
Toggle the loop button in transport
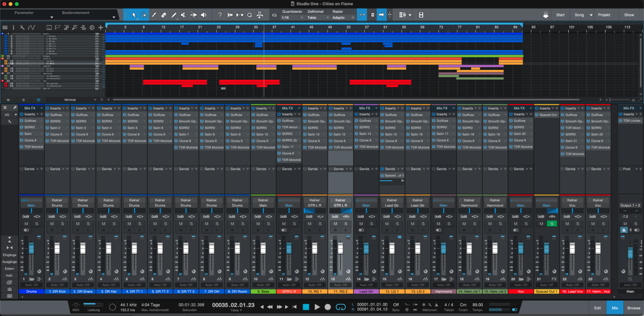tap(341, 306)
